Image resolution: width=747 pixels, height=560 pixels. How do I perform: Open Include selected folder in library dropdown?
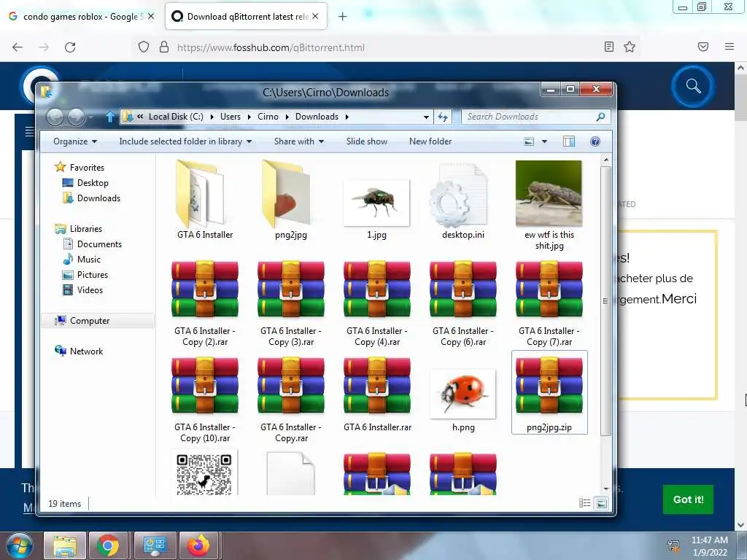(185, 141)
